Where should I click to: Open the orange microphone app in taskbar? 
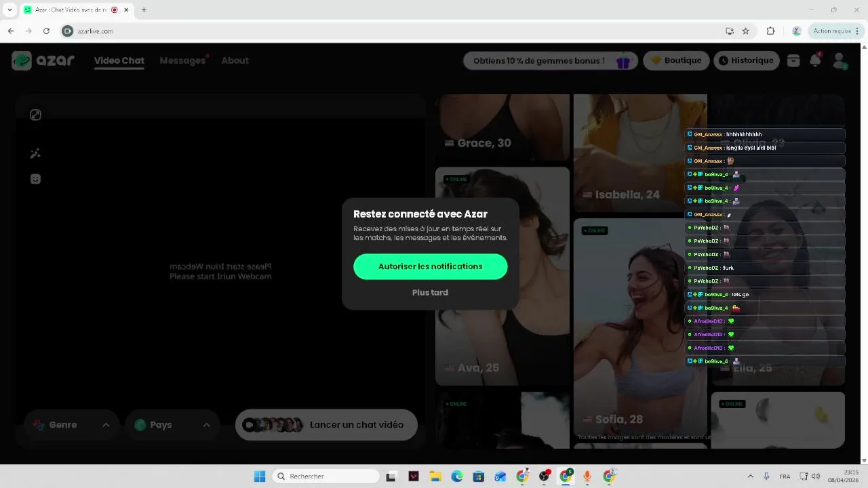click(x=587, y=476)
